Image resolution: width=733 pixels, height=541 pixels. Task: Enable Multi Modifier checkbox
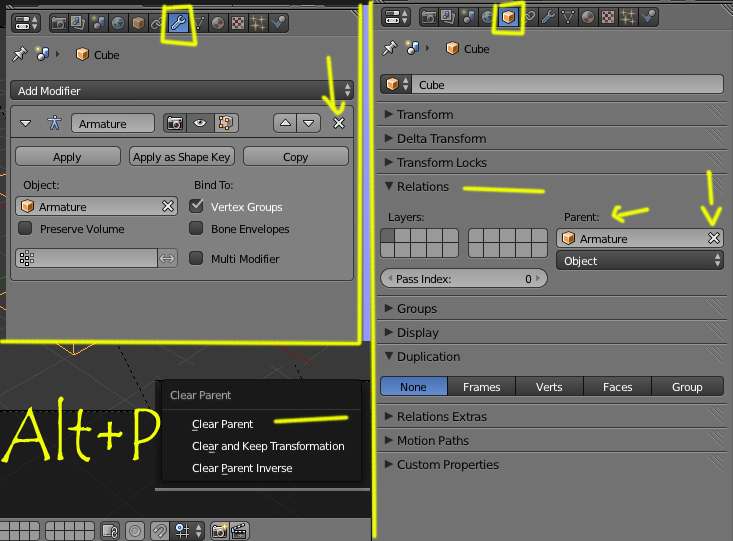pyautogui.click(x=196, y=258)
